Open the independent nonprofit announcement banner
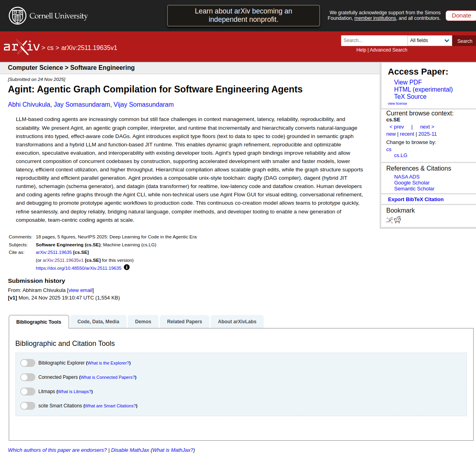The image size is (476, 476). 244,15
